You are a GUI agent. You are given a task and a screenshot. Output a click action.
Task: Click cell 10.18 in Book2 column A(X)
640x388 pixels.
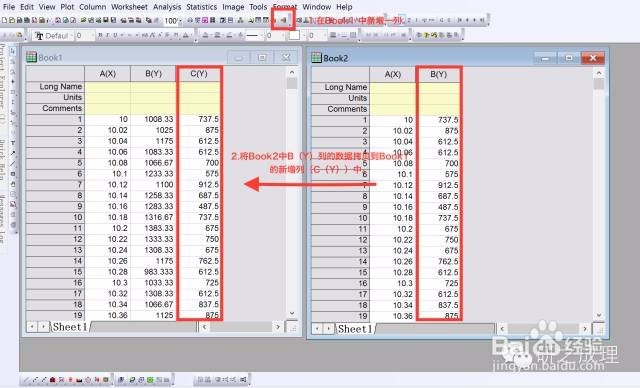[393, 218]
